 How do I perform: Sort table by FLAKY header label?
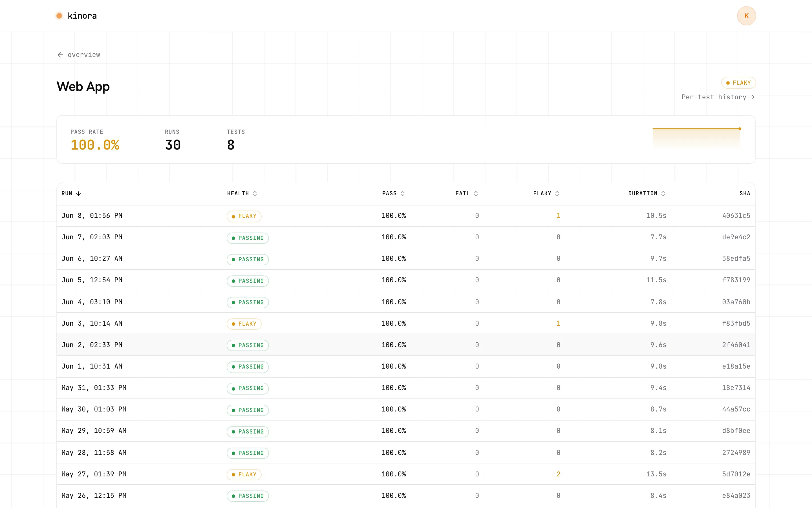pos(542,194)
